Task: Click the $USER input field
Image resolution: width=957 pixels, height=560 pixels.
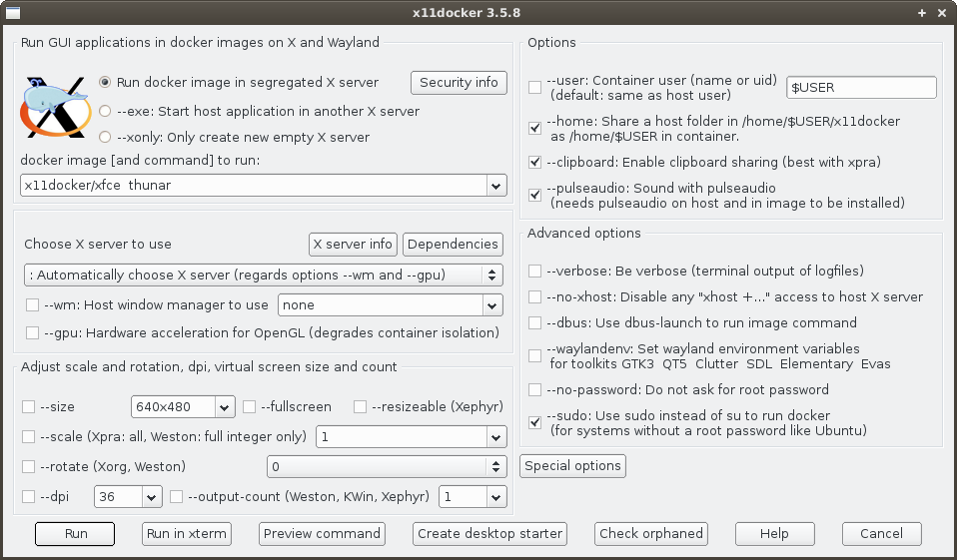Action: tap(861, 87)
